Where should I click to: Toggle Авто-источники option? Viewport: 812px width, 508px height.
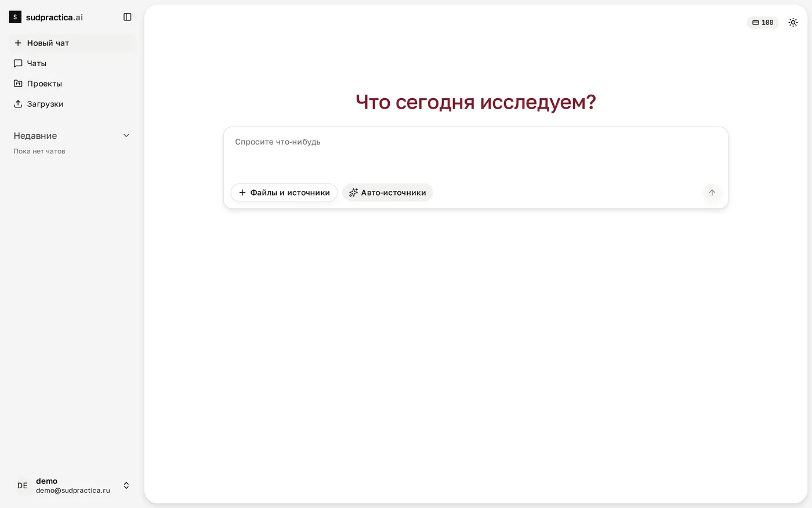tap(387, 193)
